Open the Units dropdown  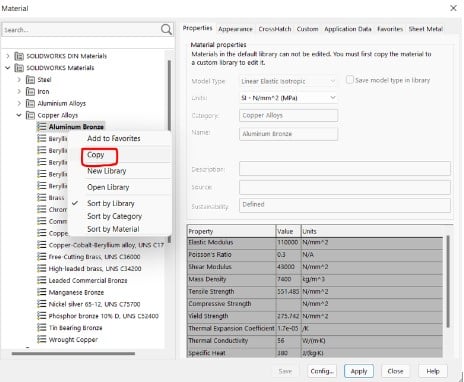click(x=288, y=98)
